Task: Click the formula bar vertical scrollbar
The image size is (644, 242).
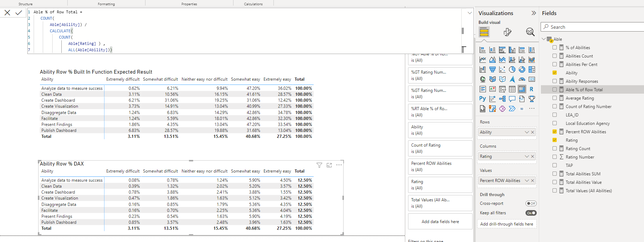Action: (x=463, y=31)
